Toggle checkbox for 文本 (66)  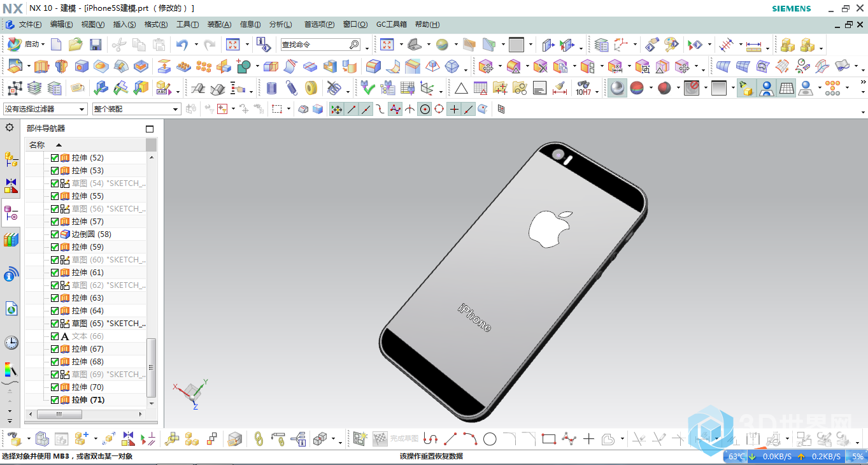tap(55, 336)
